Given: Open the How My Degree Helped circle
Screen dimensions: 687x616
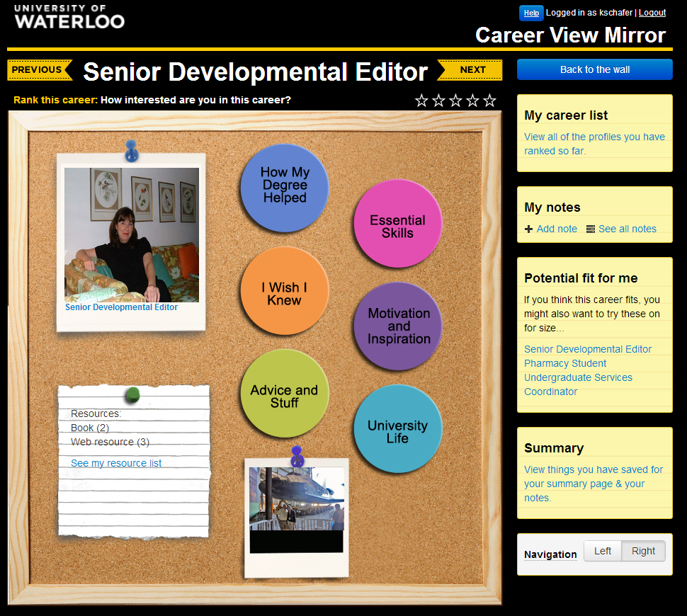Looking at the screenshot, I should (285, 186).
